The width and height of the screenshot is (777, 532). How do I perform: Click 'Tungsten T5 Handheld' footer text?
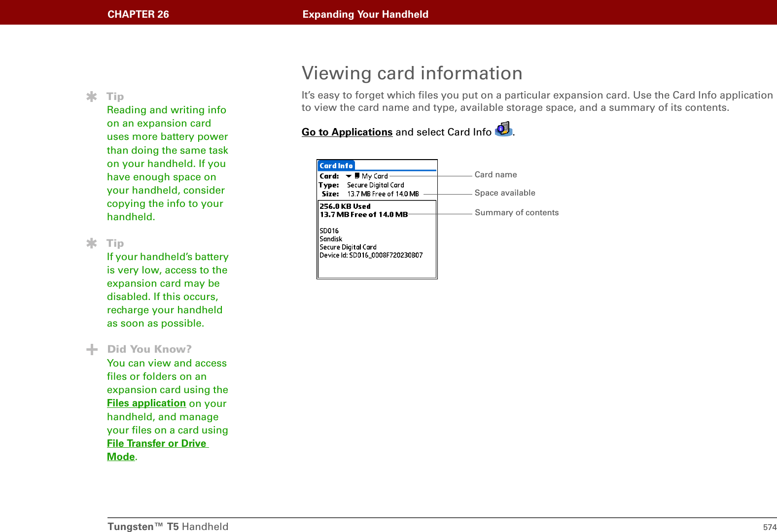168,527
